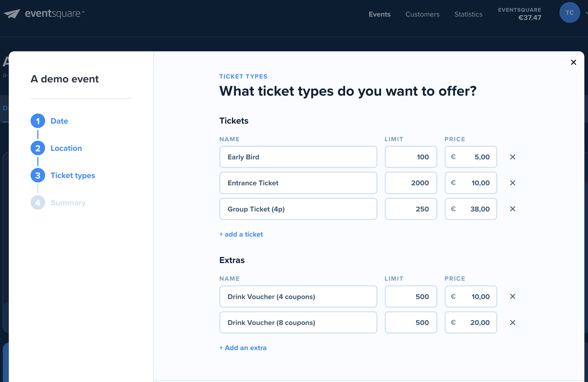Image resolution: width=588 pixels, height=382 pixels.
Task: Remove the Drink Voucher (8 coupons) extra
Action: coord(513,322)
